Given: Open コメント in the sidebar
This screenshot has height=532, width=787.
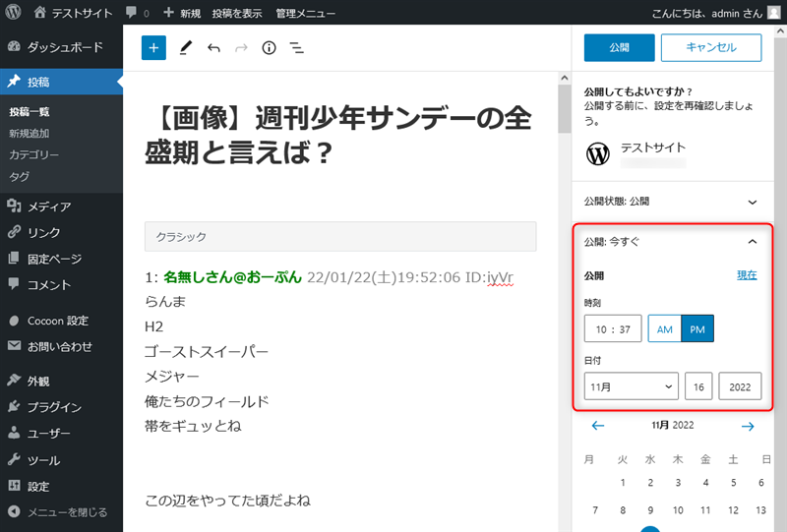Looking at the screenshot, I should click(x=61, y=284).
